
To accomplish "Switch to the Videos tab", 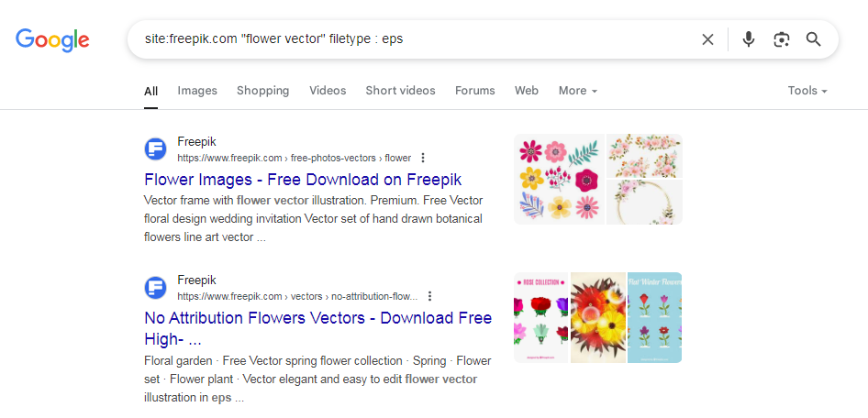I will (328, 91).
